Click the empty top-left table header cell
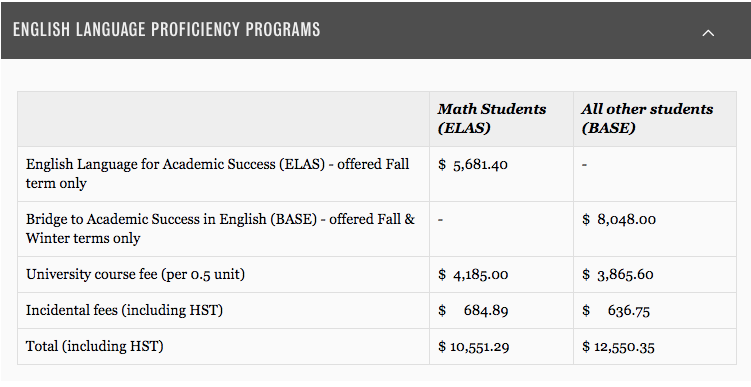The width and height of the screenshot is (751, 387). [x=223, y=119]
